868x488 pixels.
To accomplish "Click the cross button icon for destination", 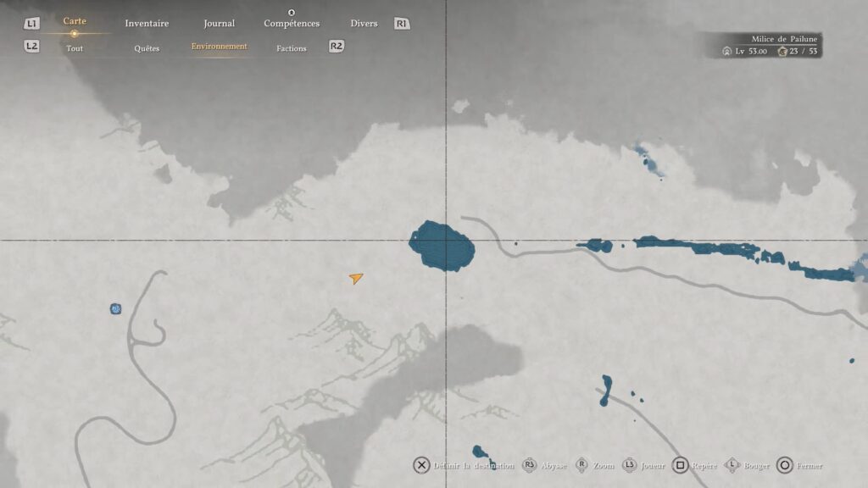I will click(421, 465).
